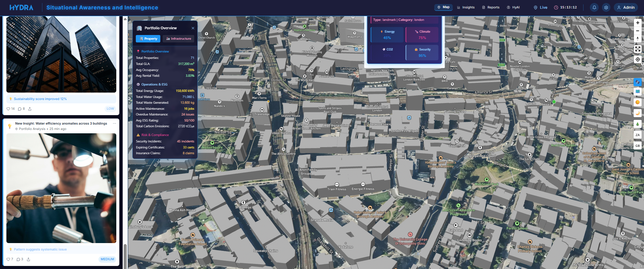Open comments on the sustainability post

tap(22, 109)
